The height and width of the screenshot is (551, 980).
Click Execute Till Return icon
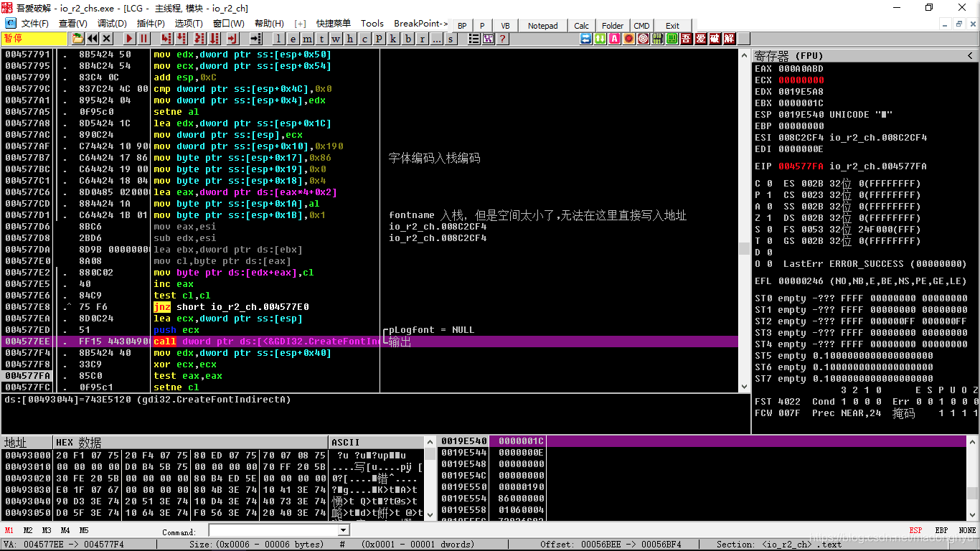click(233, 38)
